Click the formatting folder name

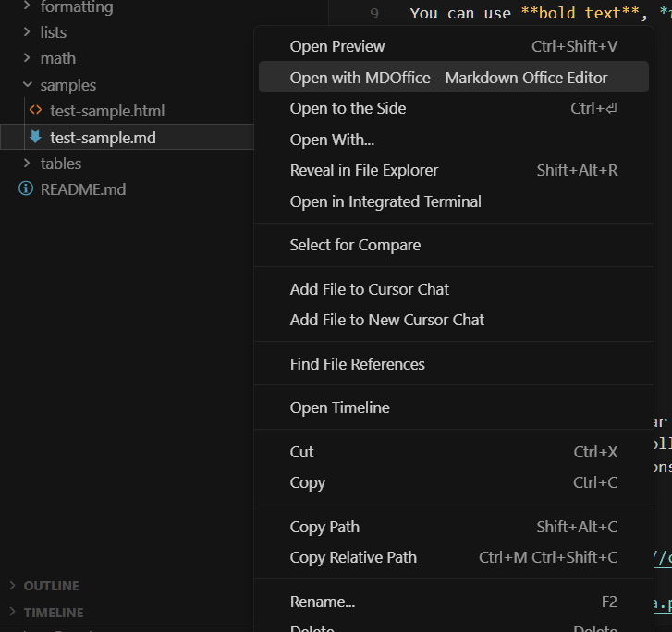(77, 6)
